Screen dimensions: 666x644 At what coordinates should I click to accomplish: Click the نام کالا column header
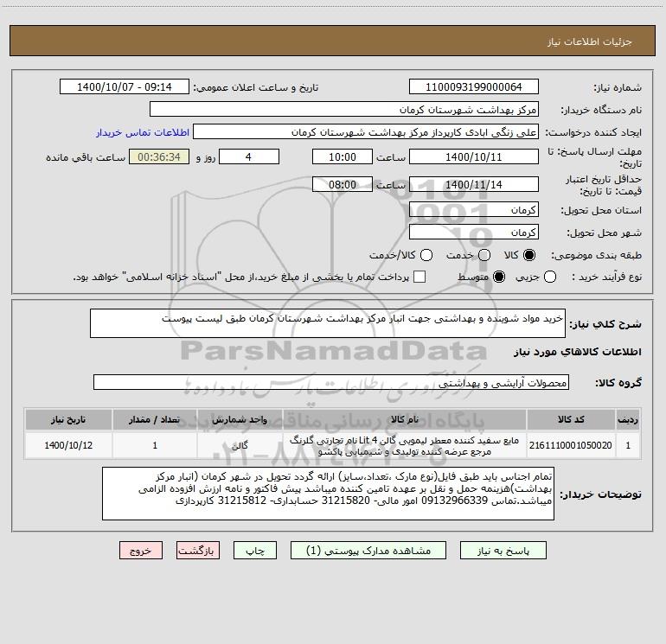[x=405, y=419]
